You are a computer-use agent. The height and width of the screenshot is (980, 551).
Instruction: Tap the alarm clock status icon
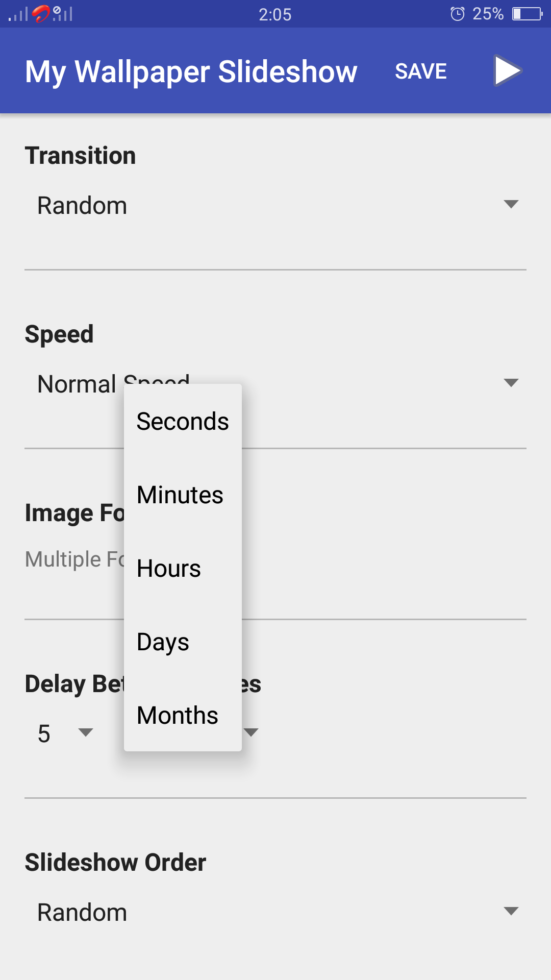[x=458, y=14]
